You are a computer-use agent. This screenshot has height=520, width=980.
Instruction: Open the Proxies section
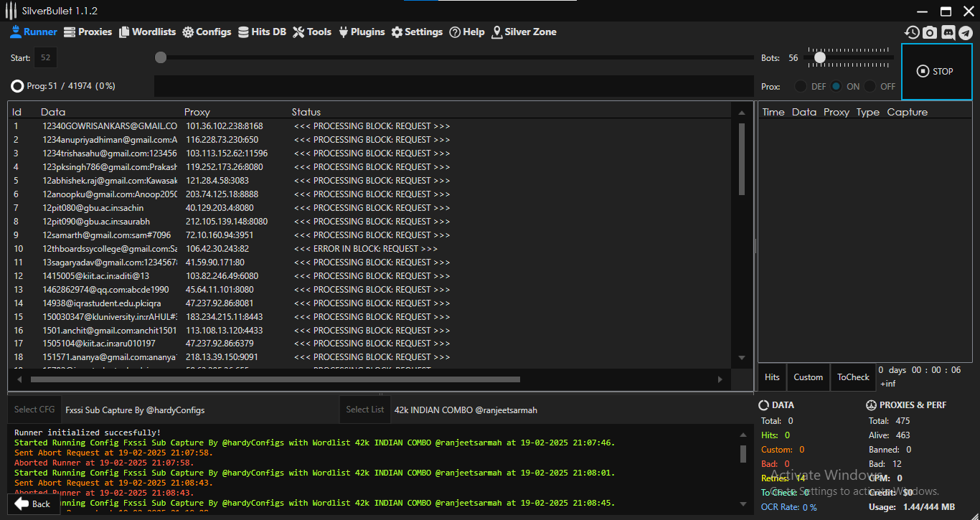pyautogui.click(x=88, y=32)
